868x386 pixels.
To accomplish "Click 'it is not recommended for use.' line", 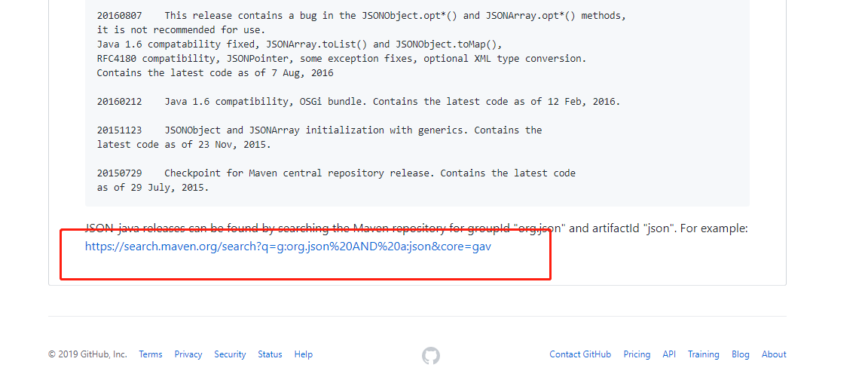I will 181,30.
